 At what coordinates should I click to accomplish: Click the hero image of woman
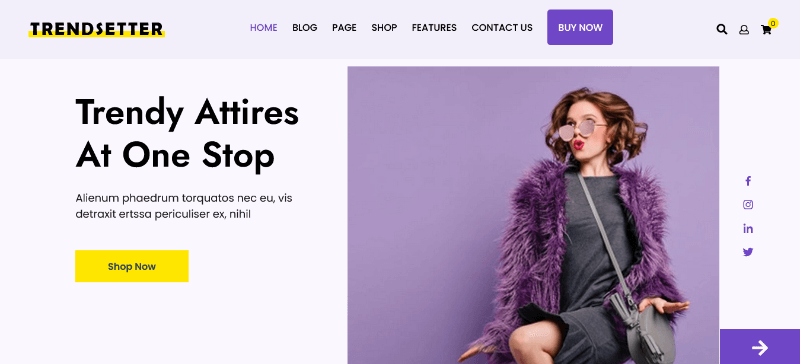(x=533, y=215)
